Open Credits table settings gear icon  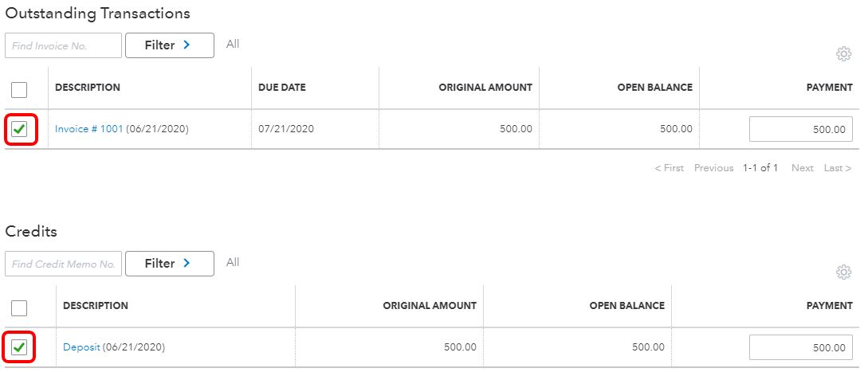pos(843,272)
